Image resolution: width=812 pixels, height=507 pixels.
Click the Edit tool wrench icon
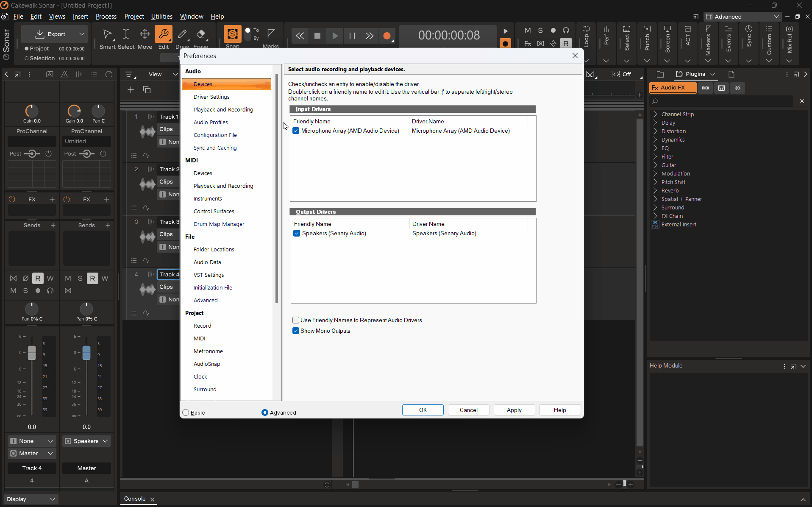tap(163, 34)
